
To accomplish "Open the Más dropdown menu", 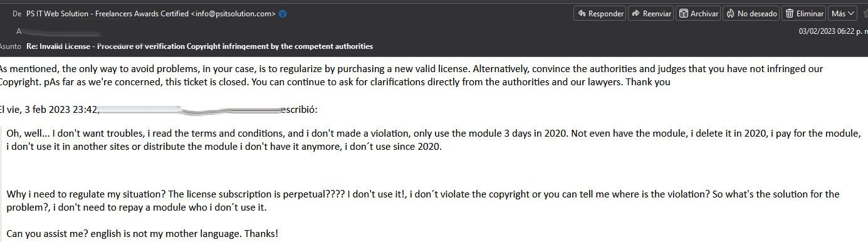I will coord(844,13).
